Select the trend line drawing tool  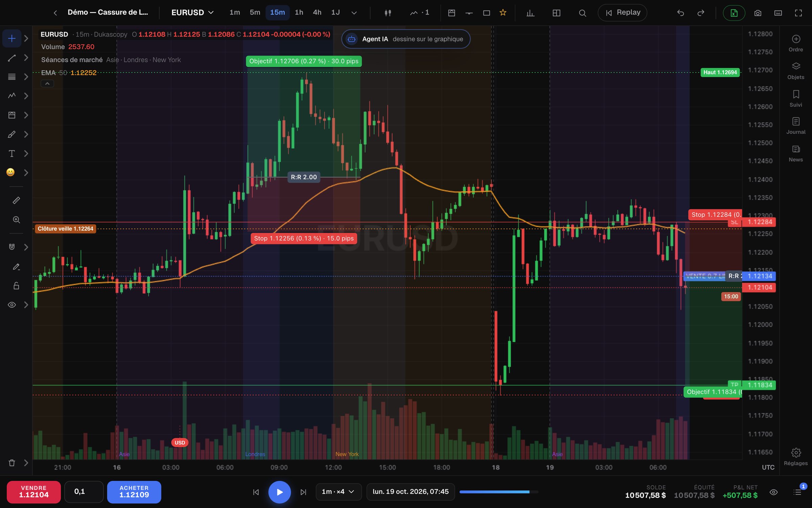coord(12,58)
